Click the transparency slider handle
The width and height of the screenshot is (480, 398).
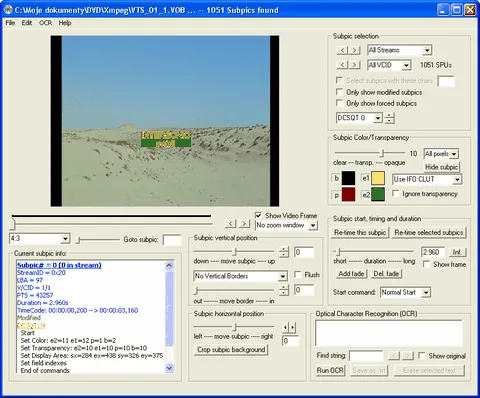(x=383, y=153)
